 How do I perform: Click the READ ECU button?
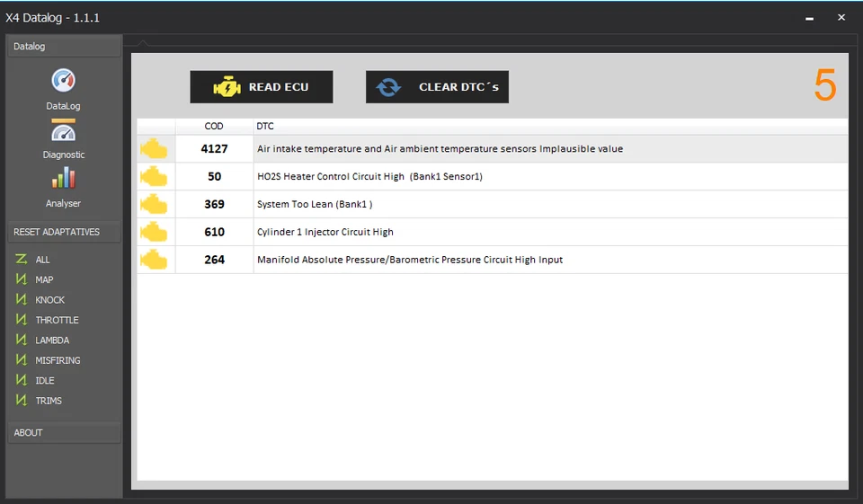pyautogui.click(x=262, y=87)
